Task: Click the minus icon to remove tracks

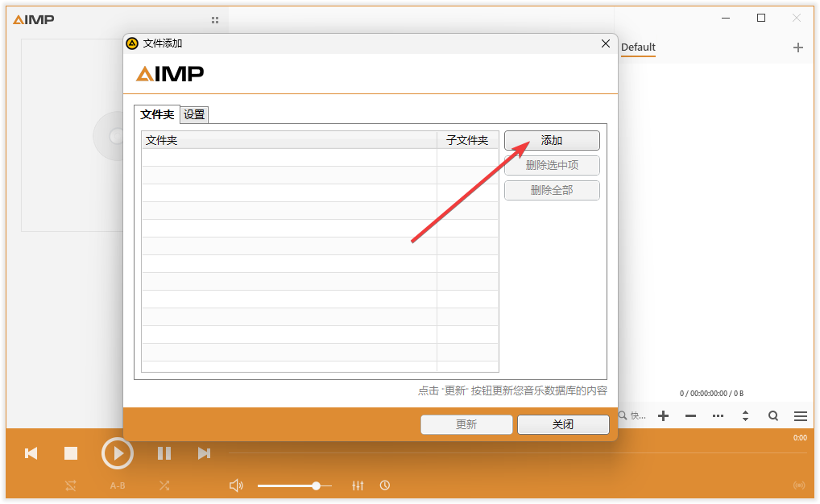Action: coord(690,415)
